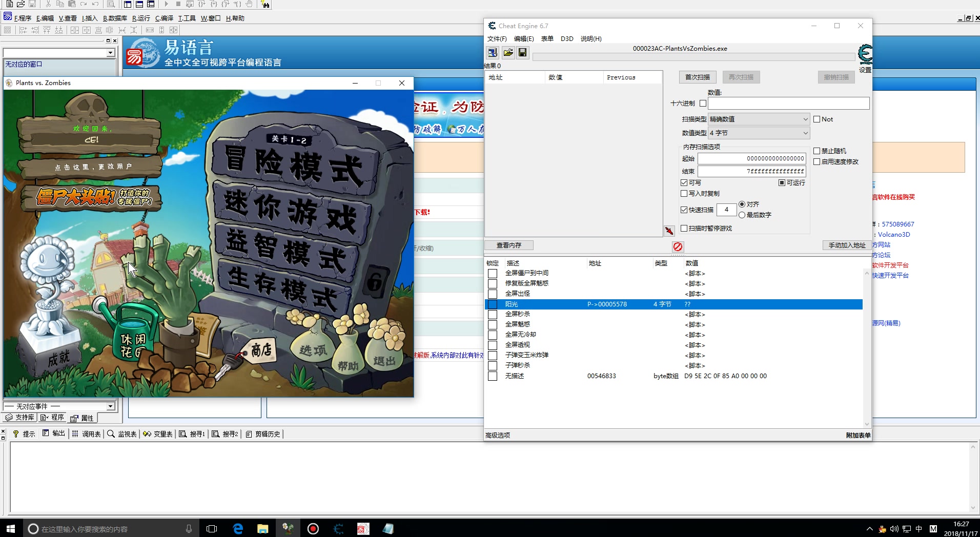Open 扫描类型 dropdown showing 精确数值
980x537 pixels.
pyautogui.click(x=759, y=119)
